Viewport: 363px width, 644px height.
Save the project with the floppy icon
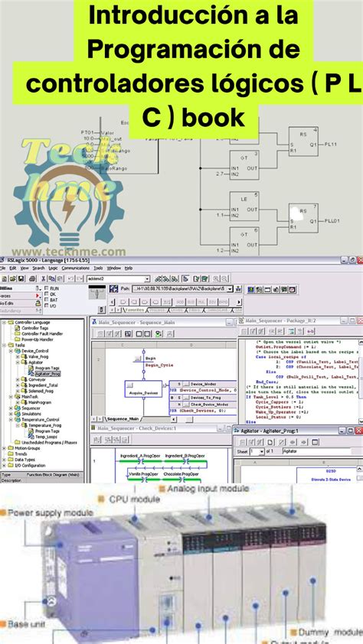[x=21, y=279]
